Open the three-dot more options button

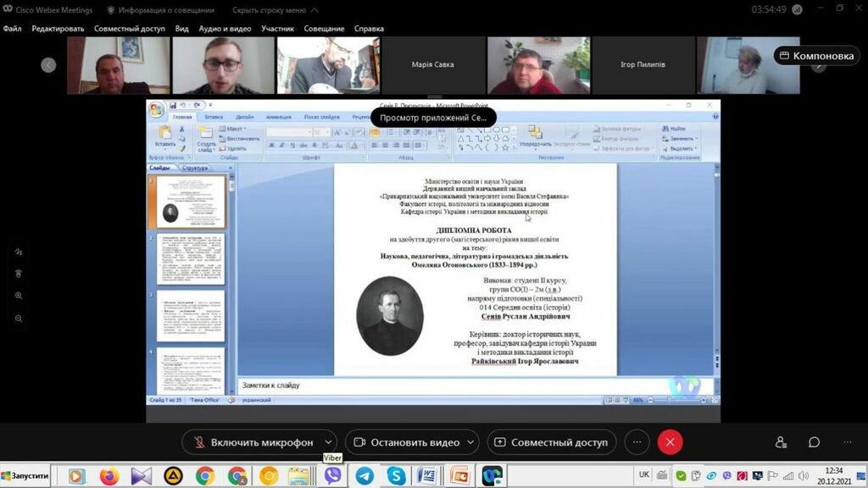637,442
